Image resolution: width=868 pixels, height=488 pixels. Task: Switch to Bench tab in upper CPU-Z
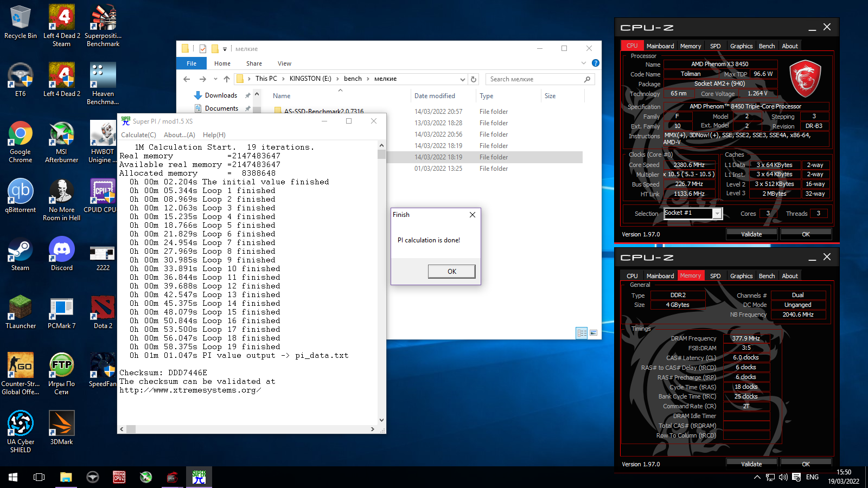pyautogui.click(x=767, y=46)
